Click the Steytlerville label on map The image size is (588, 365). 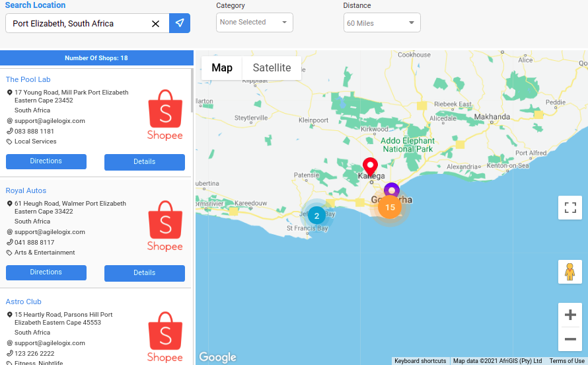click(251, 118)
